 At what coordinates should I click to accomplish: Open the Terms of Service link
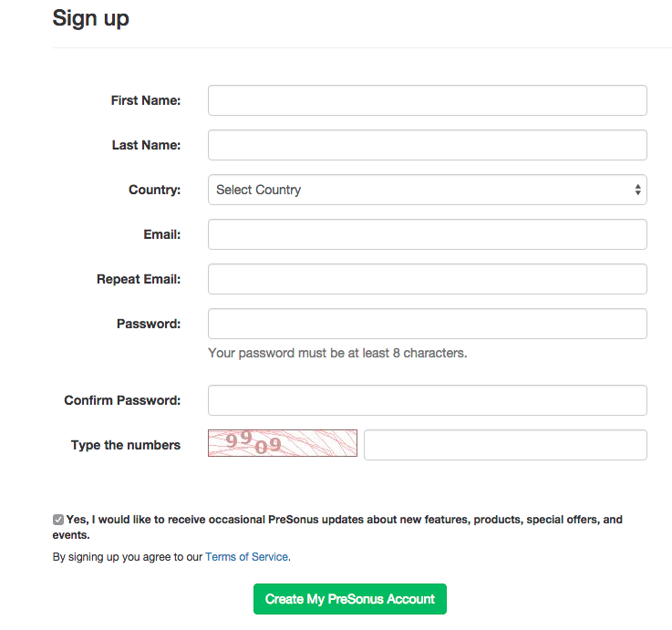[x=246, y=556]
